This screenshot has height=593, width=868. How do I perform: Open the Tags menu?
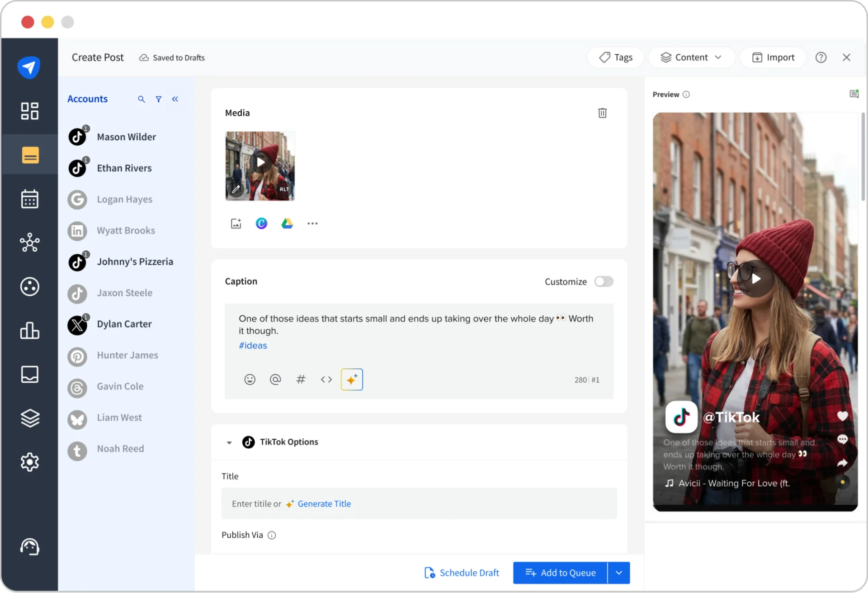point(615,57)
